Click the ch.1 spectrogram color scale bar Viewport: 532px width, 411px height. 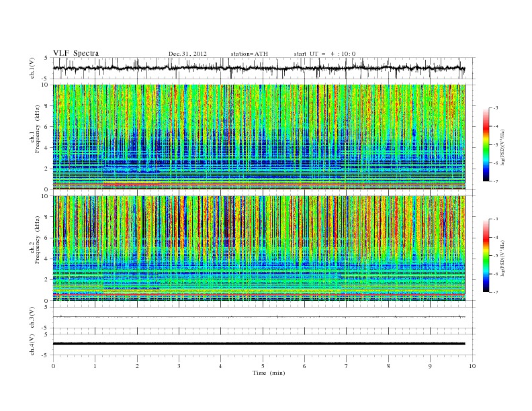[x=486, y=144]
